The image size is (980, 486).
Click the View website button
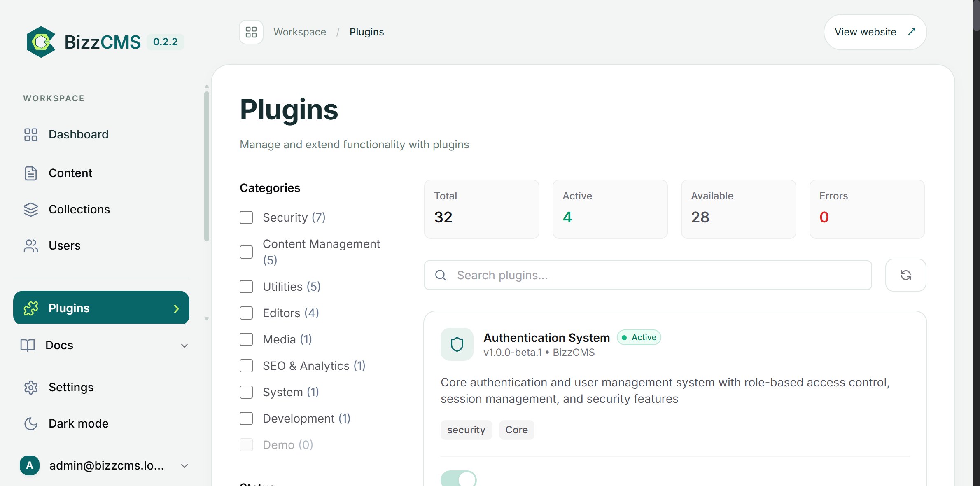pos(875,32)
